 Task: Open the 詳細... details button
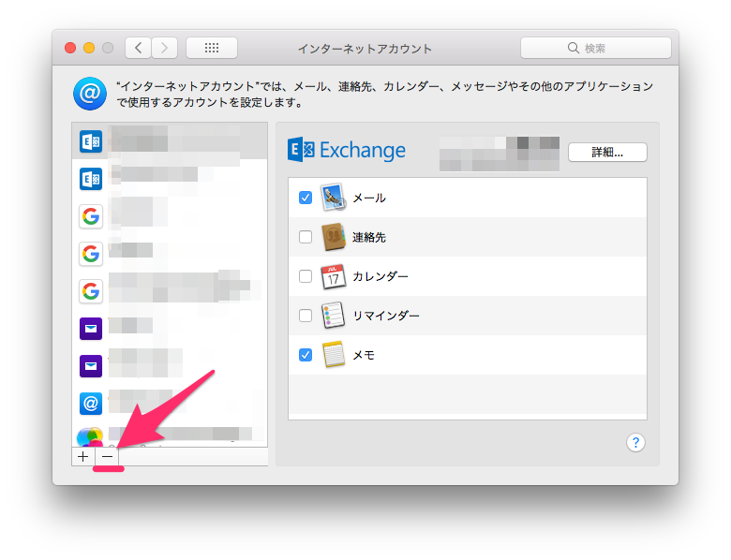point(607,152)
